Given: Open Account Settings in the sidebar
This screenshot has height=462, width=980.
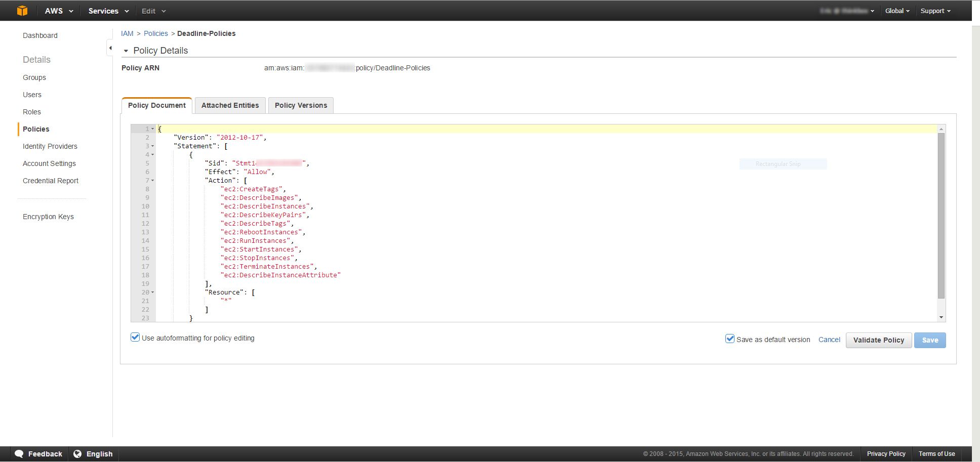Looking at the screenshot, I should 49,163.
